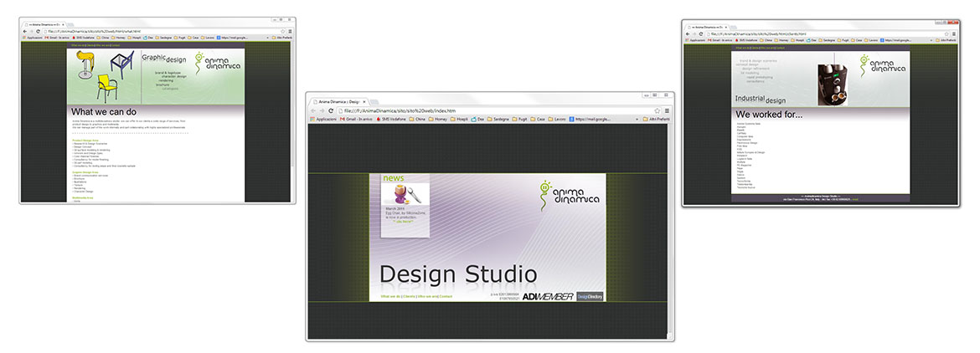This screenshot has height=353, width=980.
Task: Click ADI Member logo on home page
Action: (x=548, y=296)
